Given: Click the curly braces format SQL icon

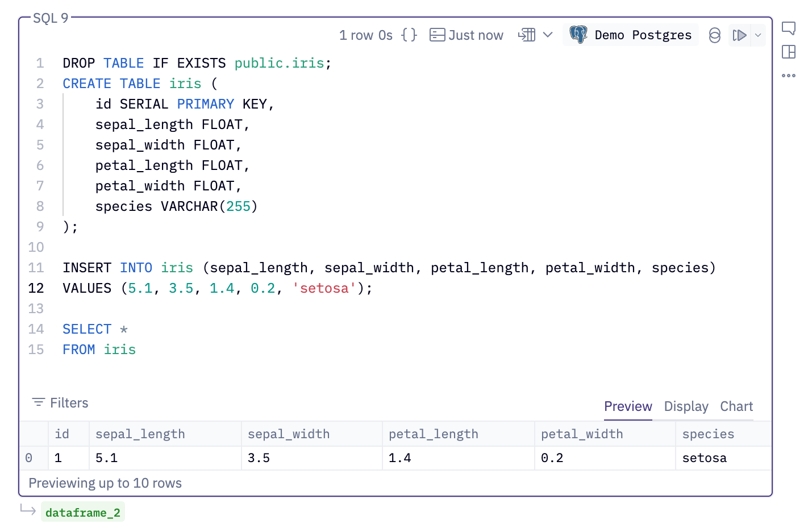Looking at the screenshot, I should (x=409, y=35).
